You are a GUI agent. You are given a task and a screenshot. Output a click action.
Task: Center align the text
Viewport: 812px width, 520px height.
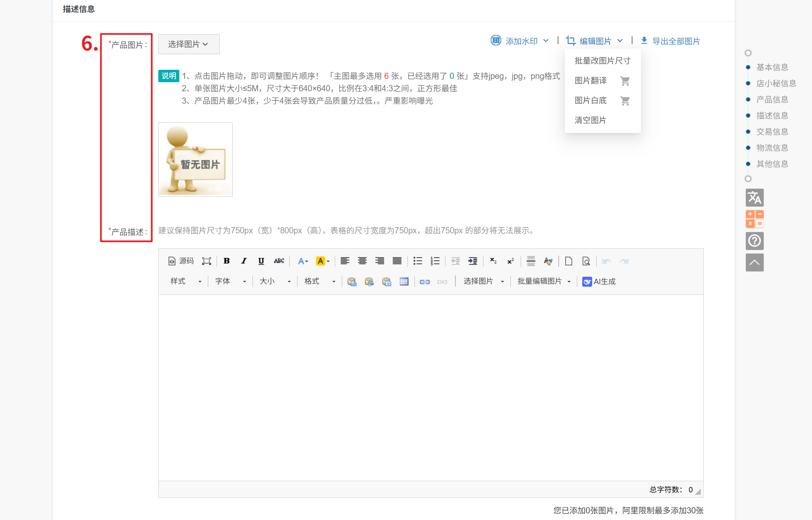tap(362, 261)
